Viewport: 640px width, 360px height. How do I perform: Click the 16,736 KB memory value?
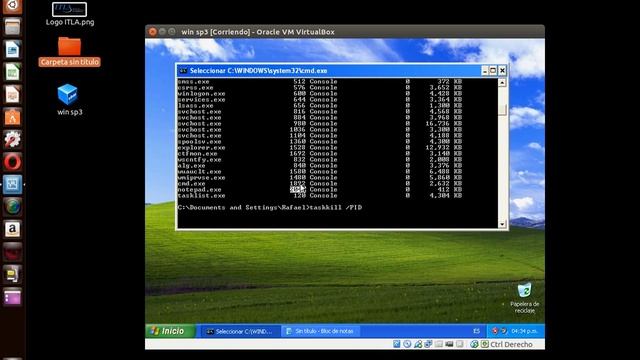pos(443,123)
